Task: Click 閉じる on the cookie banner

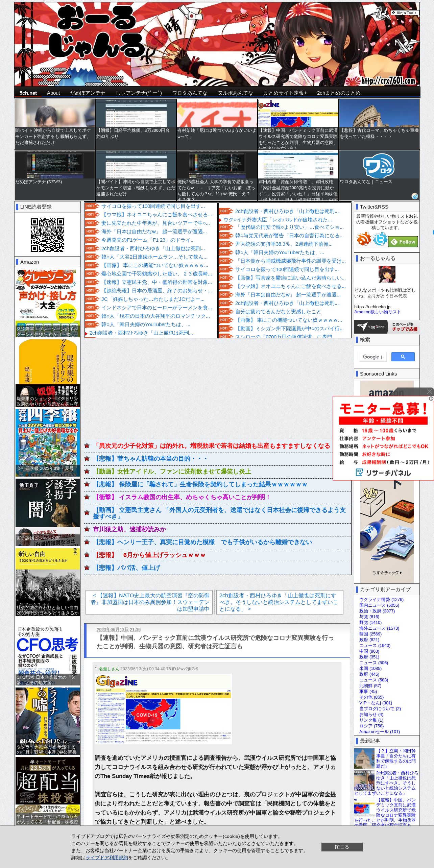Action: (x=342, y=847)
